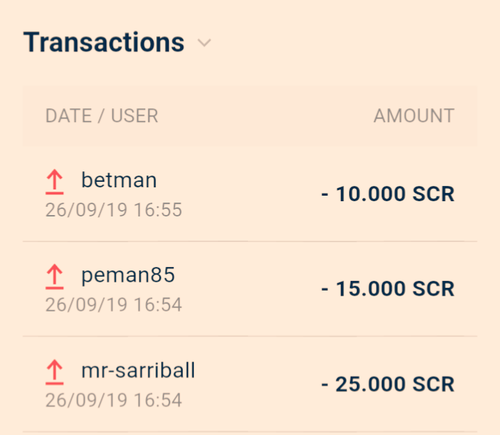Viewport: 500px width, 435px height.
Task: Click the - 10.000 SCR amount
Action: click(x=388, y=194)
